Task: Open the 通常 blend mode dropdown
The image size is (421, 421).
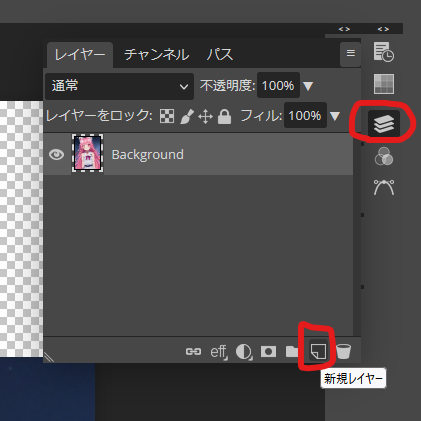Action: click(x=119, y=86)
